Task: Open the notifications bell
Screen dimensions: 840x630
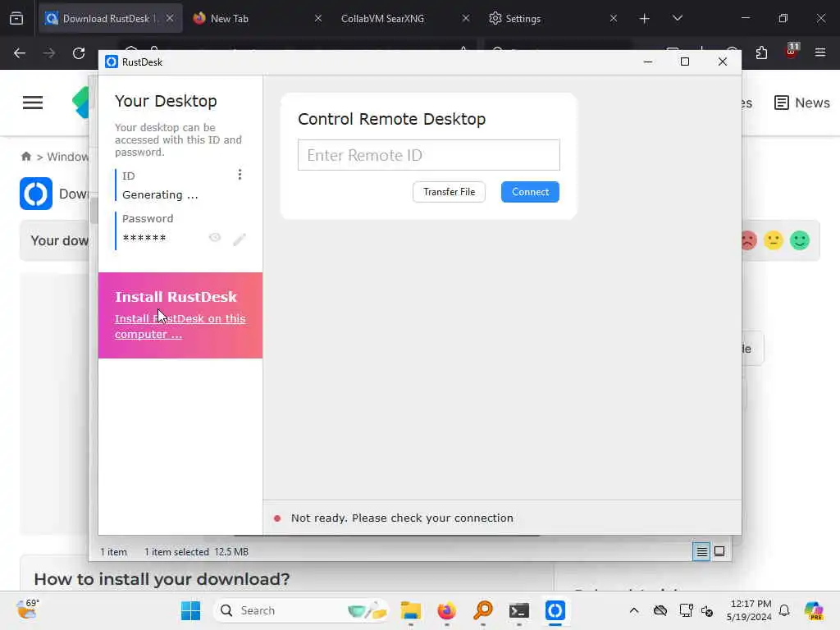Action: click(x=784, y=610)
